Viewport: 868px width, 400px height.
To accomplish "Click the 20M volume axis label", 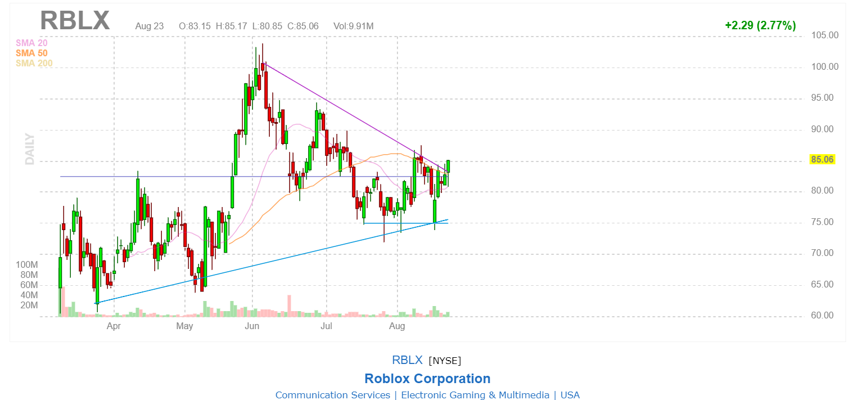I will 29,305.
